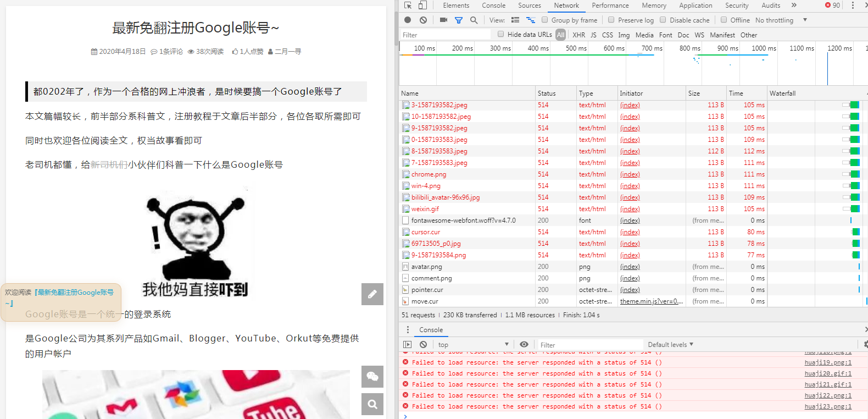
Task: Show the console sidebar
Action: coord(408,345)
